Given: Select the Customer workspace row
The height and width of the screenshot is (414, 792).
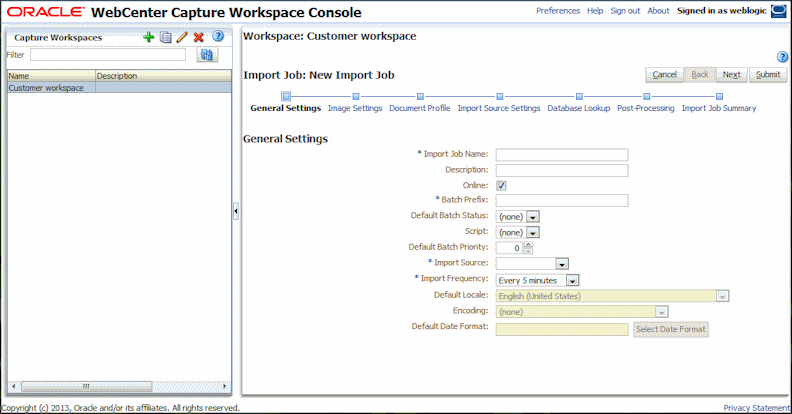Looking at the screenshot, I should pos(119,88).
